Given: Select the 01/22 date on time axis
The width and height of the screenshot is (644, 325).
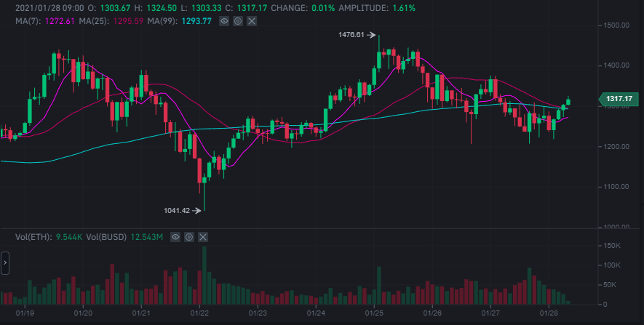Looking at the screenshot, I should (x=199, y=313).
